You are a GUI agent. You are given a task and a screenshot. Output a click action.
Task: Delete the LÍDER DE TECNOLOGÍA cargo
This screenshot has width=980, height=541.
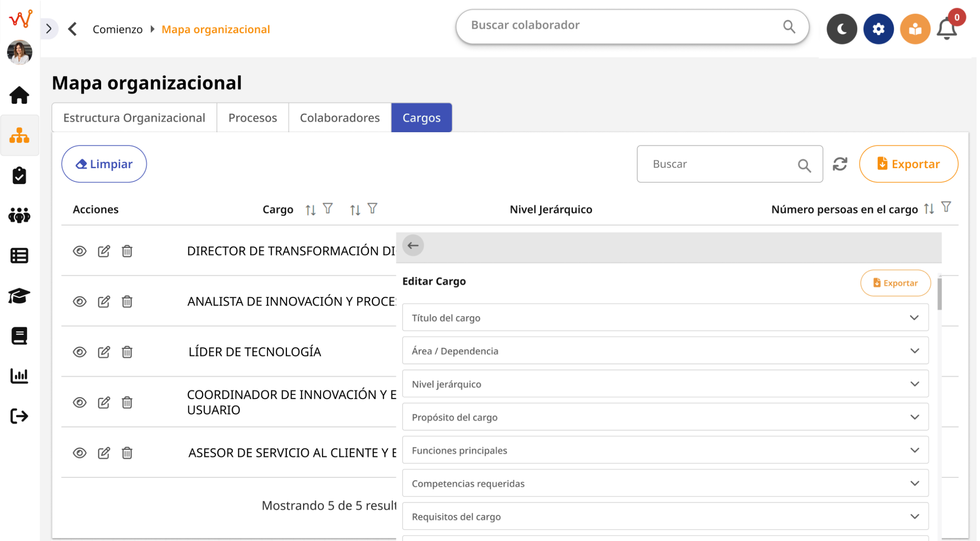click(x=127, y=352)
